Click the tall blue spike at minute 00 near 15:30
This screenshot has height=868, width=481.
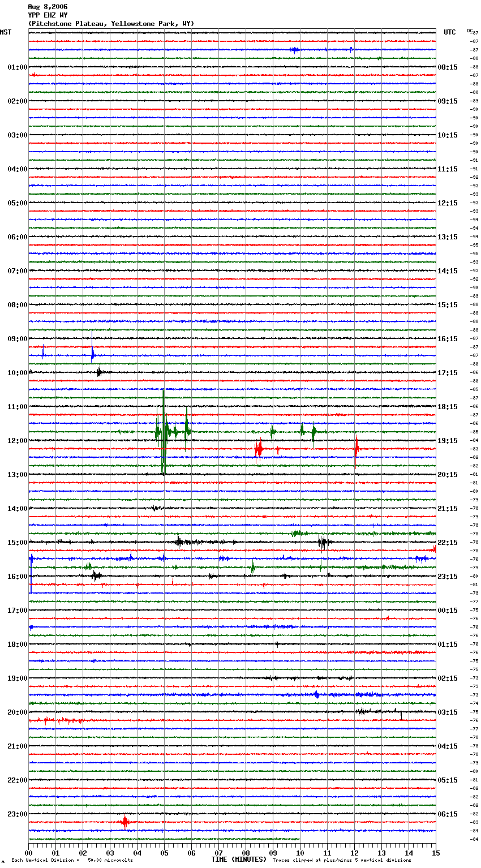31,571
